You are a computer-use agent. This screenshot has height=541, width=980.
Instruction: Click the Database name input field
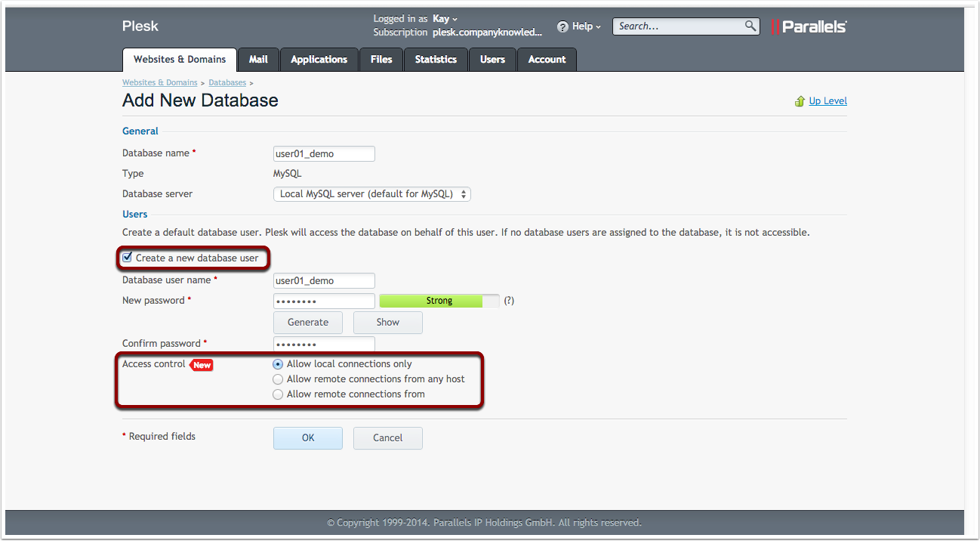[x=324, y=154]
